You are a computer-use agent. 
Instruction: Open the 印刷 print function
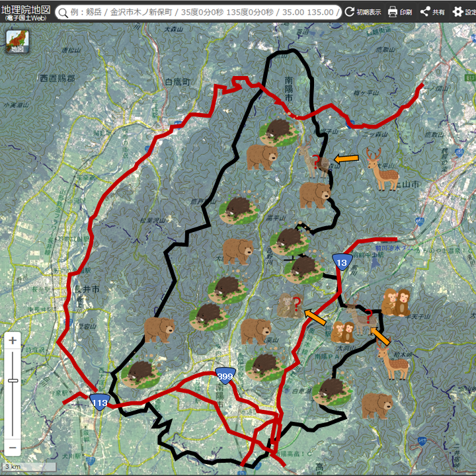coord(399,12)
